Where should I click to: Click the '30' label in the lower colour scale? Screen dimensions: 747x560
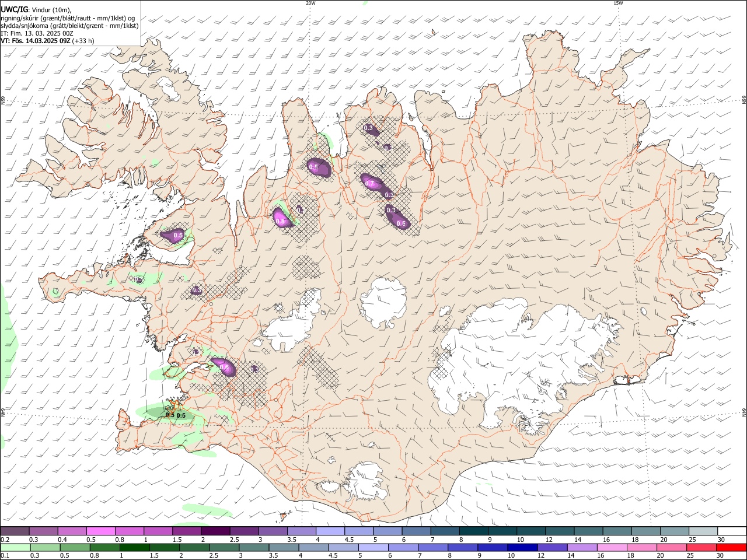(721, 556)
